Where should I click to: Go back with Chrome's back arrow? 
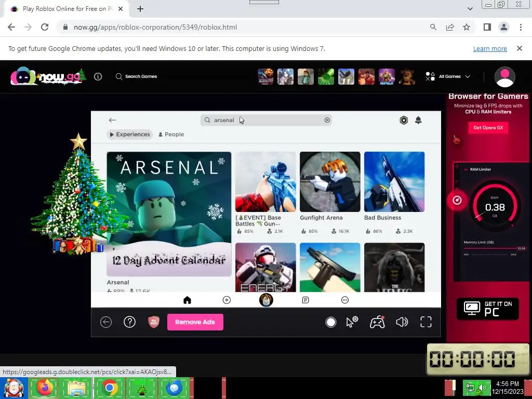(x=11, y=27)
